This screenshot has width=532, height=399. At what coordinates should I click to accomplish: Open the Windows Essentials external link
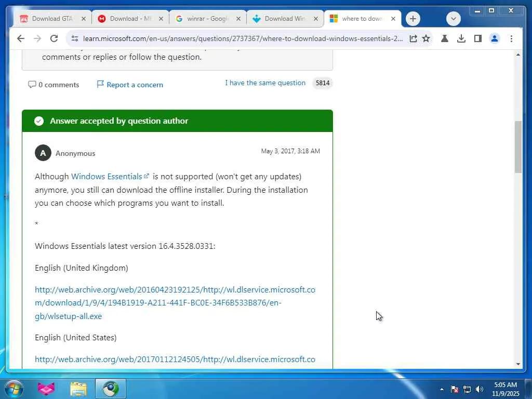click(110, 177)
